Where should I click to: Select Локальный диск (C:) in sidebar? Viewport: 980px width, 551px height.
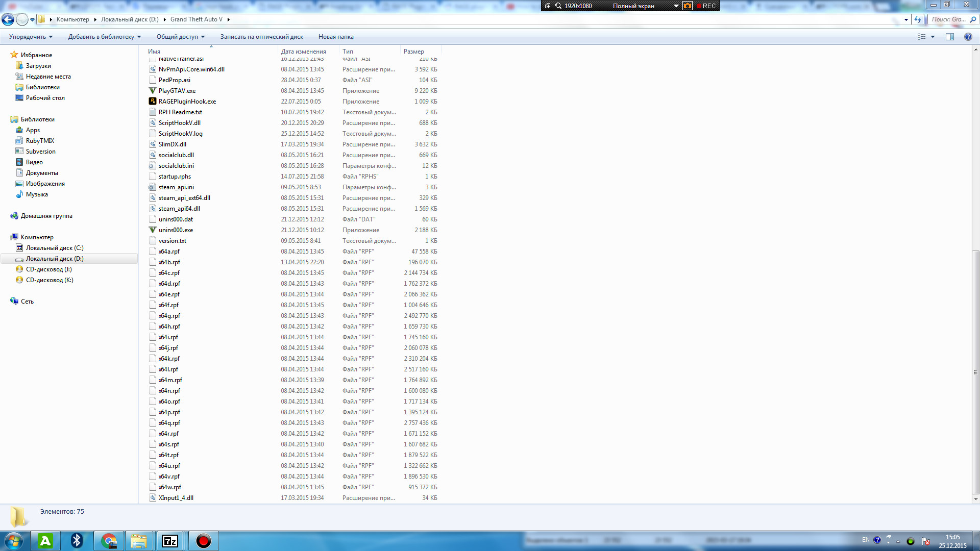click(54, 248)
